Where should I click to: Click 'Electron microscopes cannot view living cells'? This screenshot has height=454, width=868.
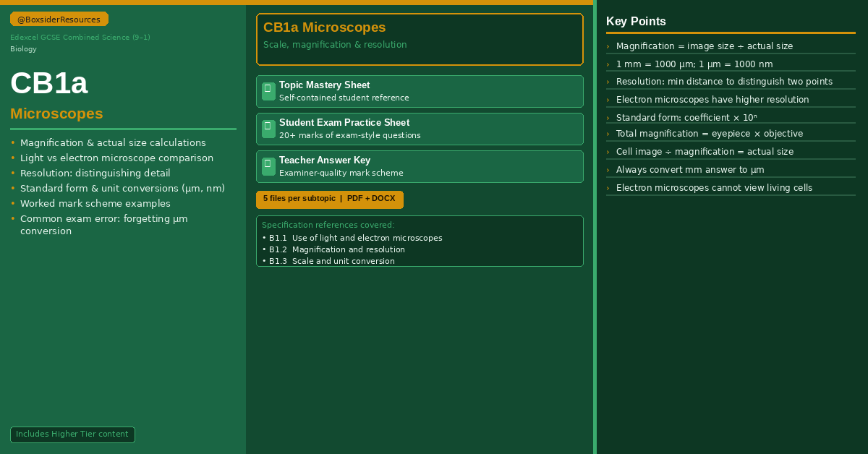coord(714,188)
